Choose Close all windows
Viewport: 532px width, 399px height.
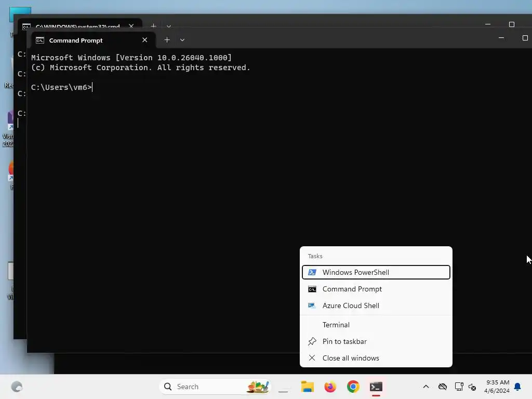376,358
